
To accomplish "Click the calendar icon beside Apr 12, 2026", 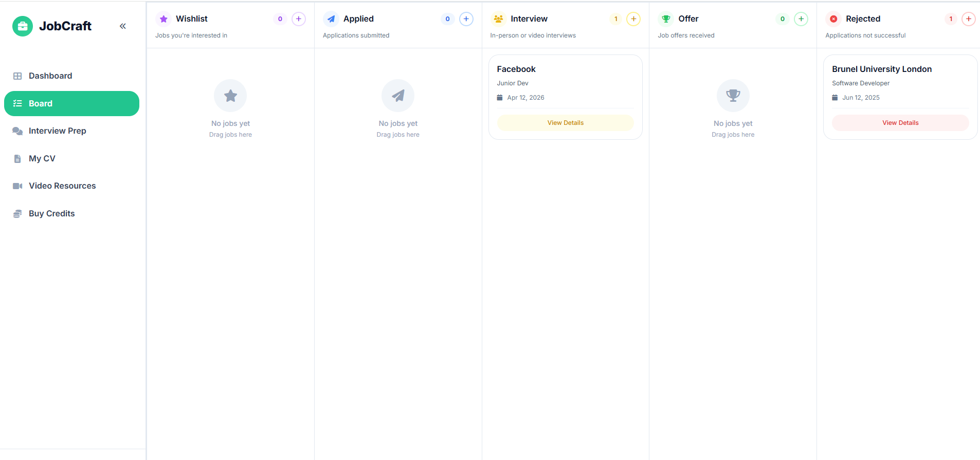I will tap(500, 98).
